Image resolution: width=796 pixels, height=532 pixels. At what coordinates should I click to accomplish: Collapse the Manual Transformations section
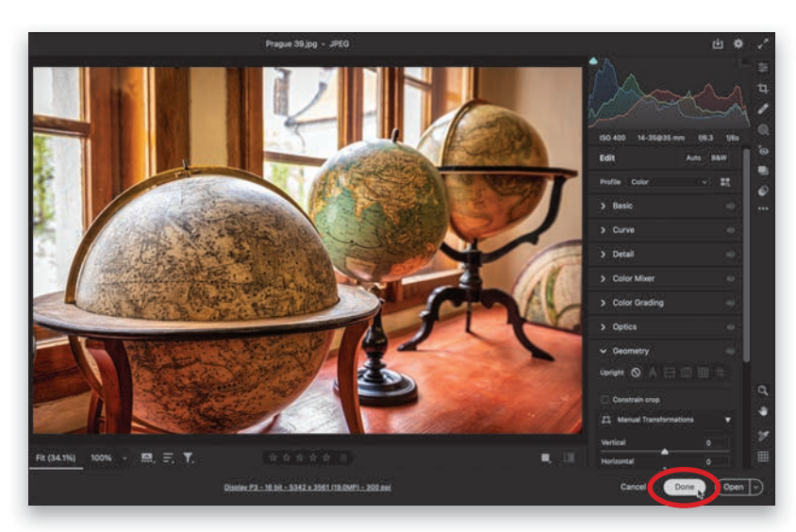[727, 420]
